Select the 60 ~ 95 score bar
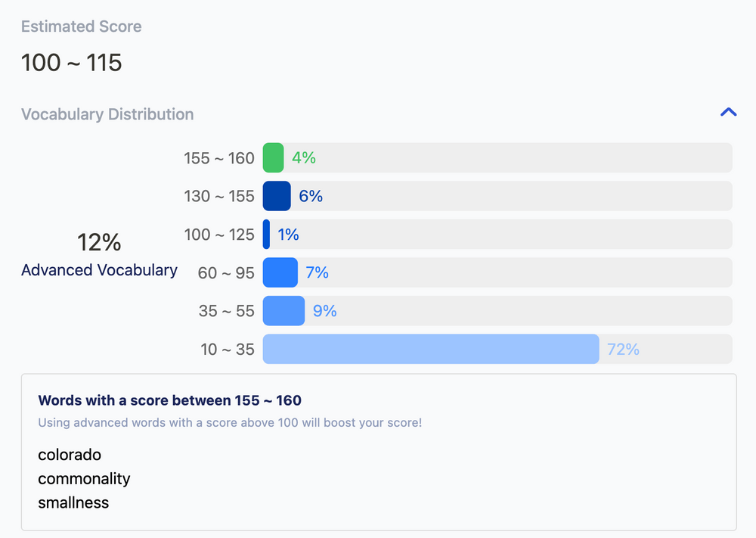The width and height of the screenshot is (756, 538). 280,272
